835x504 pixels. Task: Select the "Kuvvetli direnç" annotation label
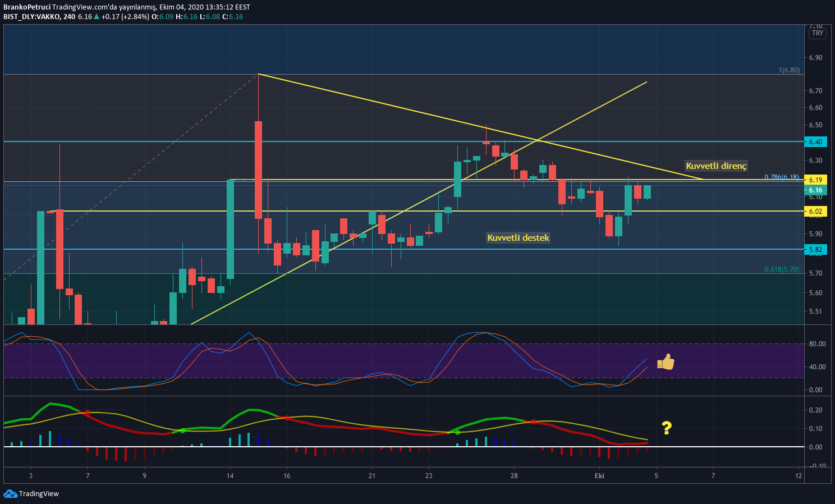click(716, 166)
